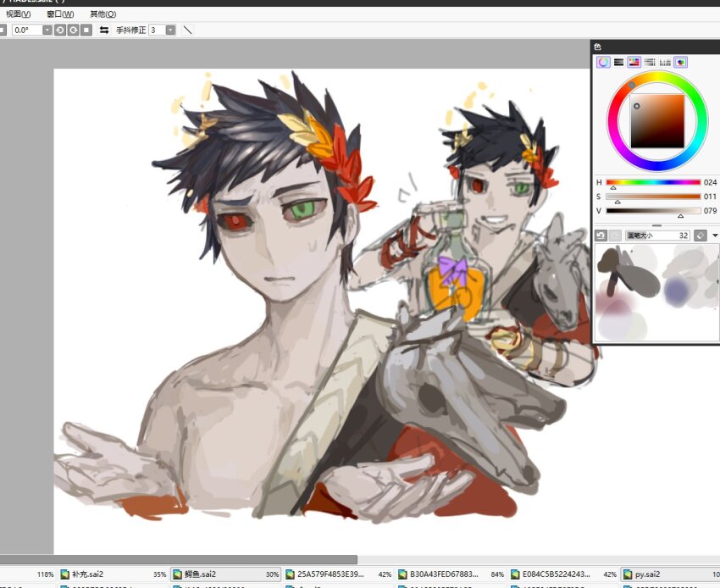720x588 pixels.
Task: Show the swatches grid panel icon
Action: [x=665, y=62]
